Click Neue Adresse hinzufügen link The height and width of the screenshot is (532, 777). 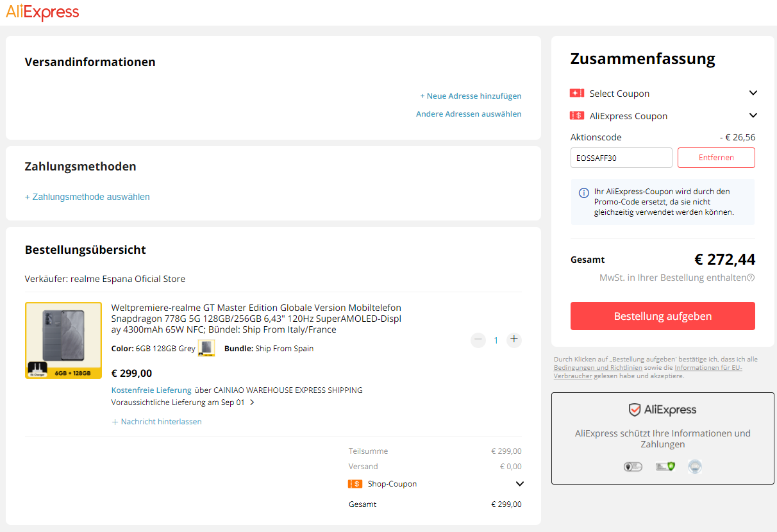click(x=471, y=96)
